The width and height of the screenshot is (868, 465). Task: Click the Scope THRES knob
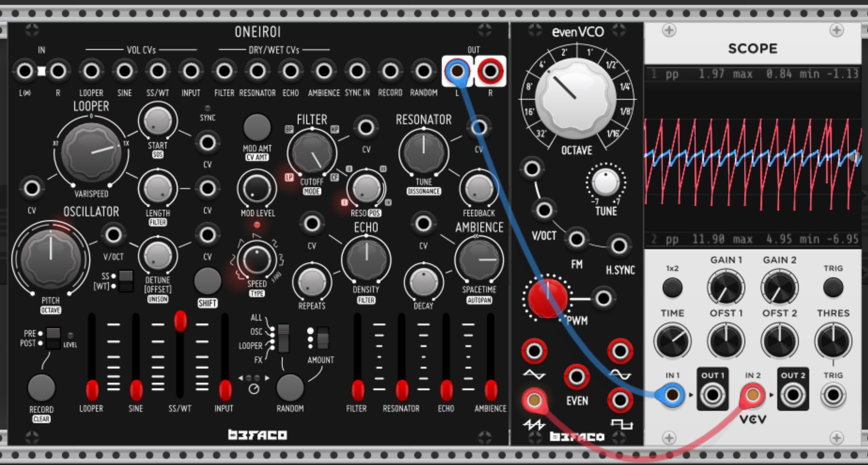point(833,341)
